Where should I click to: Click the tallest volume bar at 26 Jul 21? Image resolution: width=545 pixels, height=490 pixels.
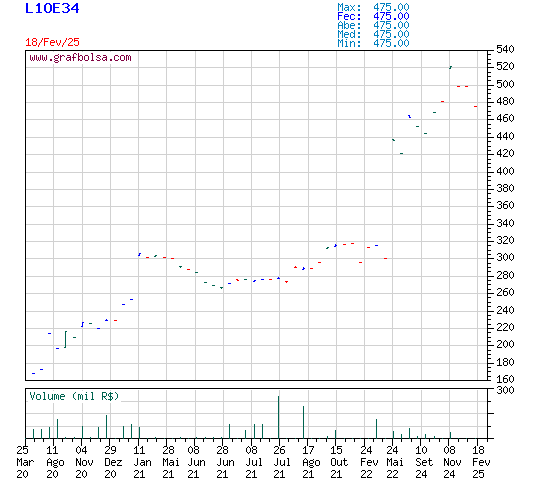click(x=278, y=417)
